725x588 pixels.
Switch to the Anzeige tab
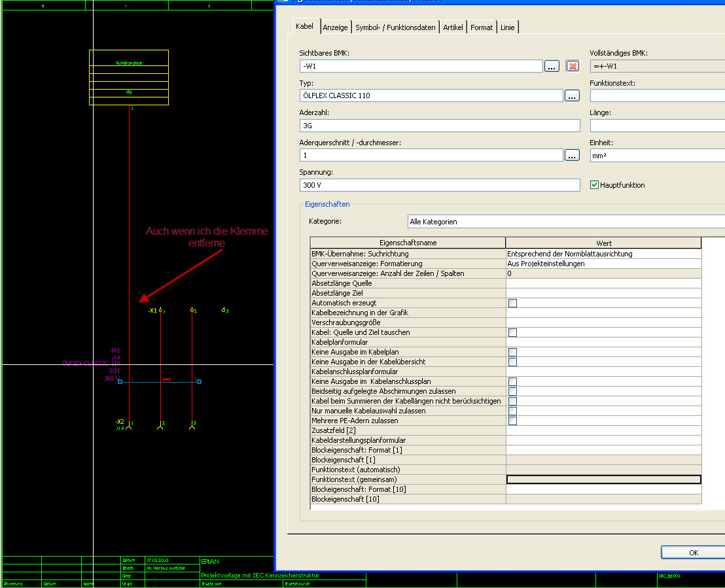pyautogui.click(x=335, y=27)
